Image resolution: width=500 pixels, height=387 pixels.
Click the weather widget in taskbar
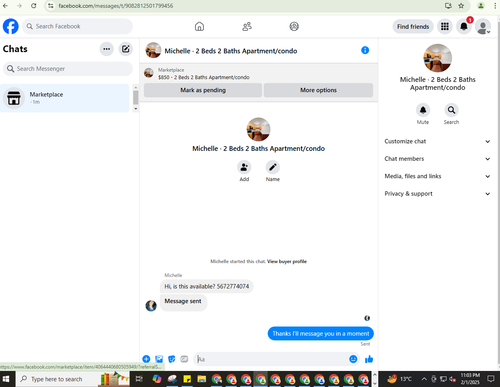tap(399, 379)
